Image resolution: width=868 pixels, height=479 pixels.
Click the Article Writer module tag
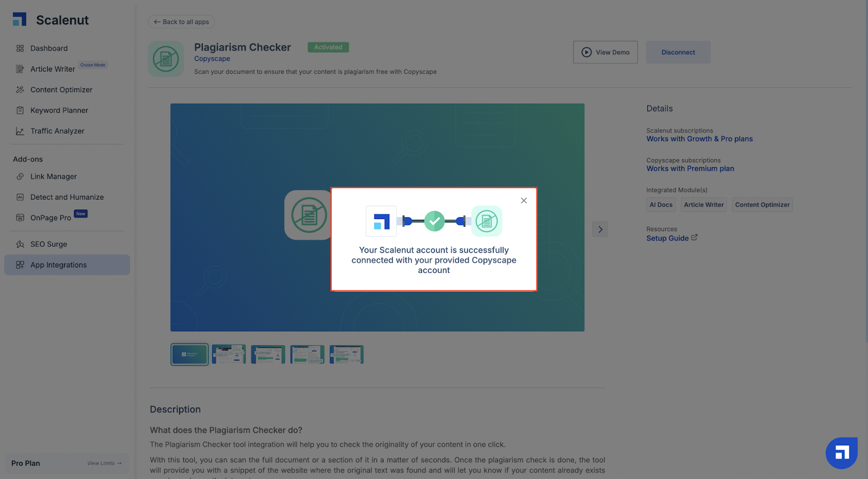[704, 205]
